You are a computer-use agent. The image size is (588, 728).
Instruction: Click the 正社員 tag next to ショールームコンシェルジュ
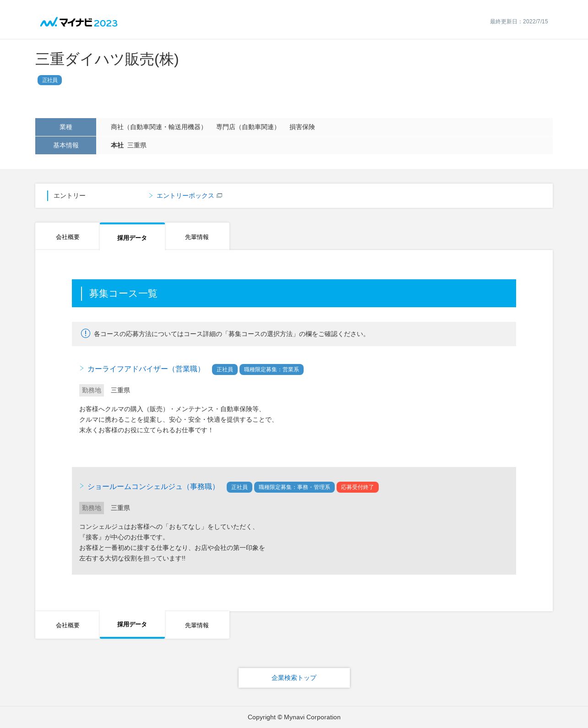[240, 487]
